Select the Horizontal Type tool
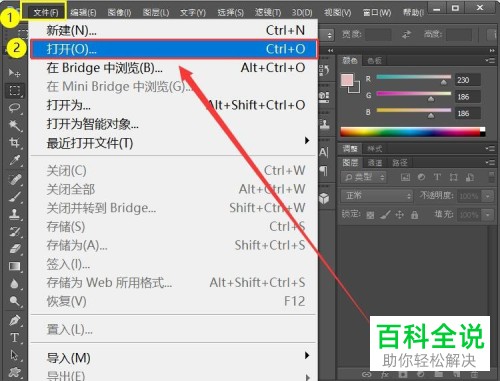Screen dimensions: 500x381 [x=14, y=338]
